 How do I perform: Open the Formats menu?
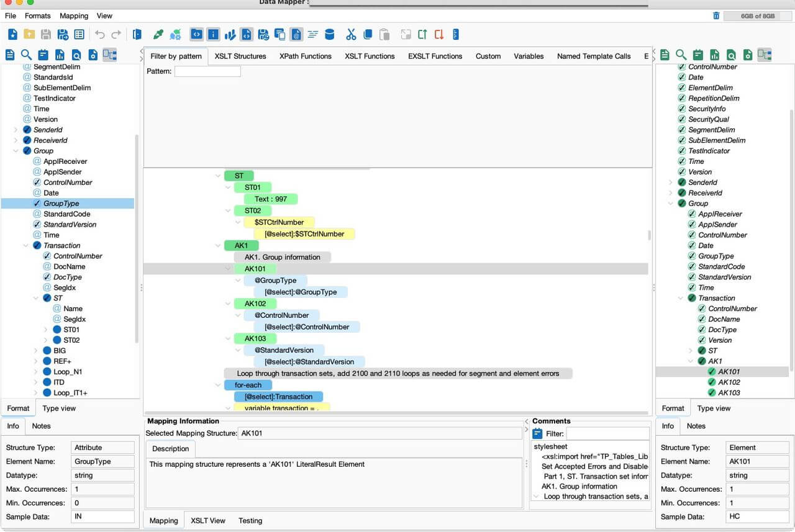(x=38, y=16)
